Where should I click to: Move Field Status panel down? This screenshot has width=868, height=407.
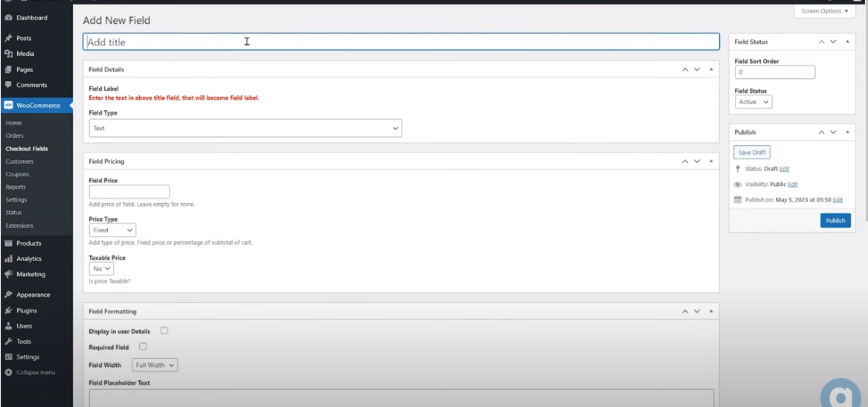point(833,42)
